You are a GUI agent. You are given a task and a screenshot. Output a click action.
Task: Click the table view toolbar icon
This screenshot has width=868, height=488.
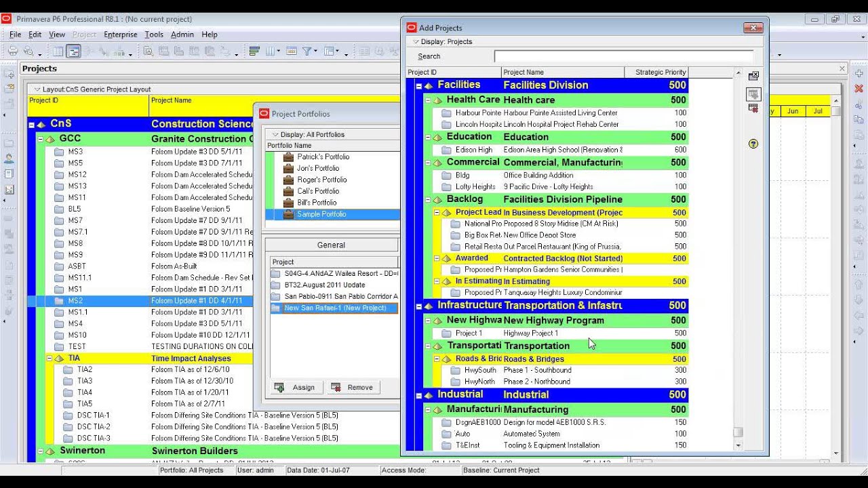(58, 51)
